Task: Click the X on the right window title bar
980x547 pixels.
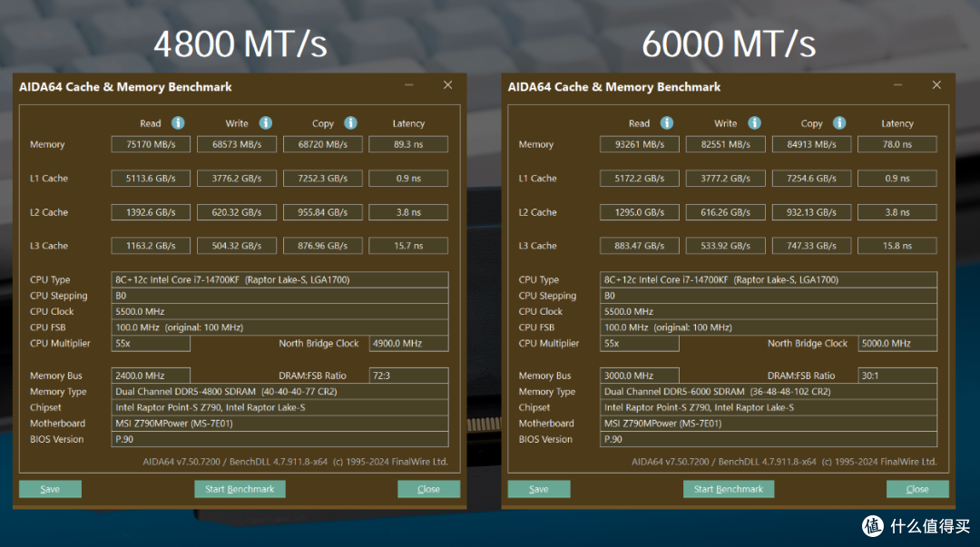Action: pyautogui.click(x=936, y=85)
